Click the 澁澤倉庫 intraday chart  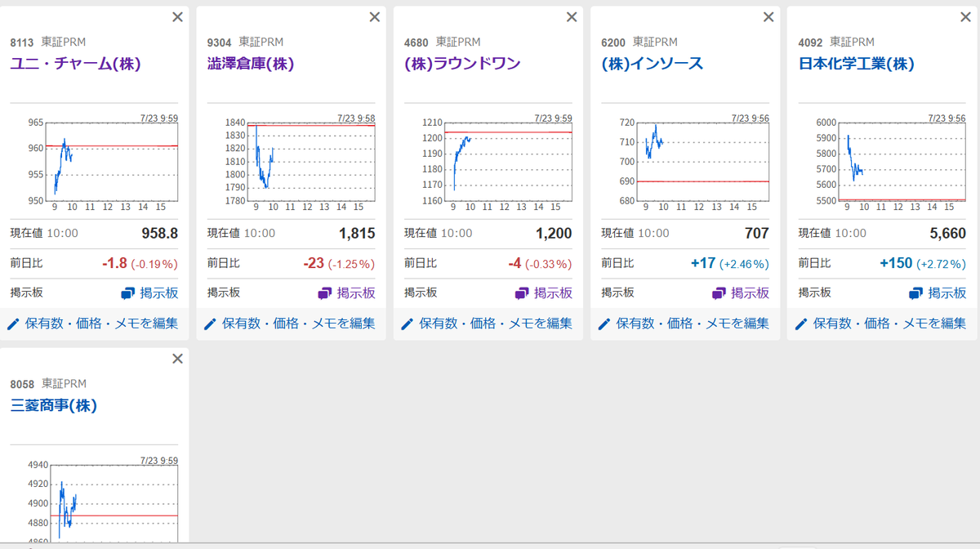tap(291, 163)
